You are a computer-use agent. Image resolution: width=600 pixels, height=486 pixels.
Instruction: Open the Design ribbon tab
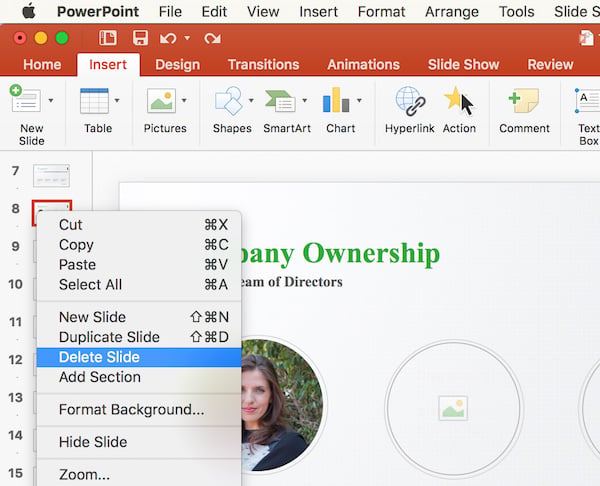178,64
